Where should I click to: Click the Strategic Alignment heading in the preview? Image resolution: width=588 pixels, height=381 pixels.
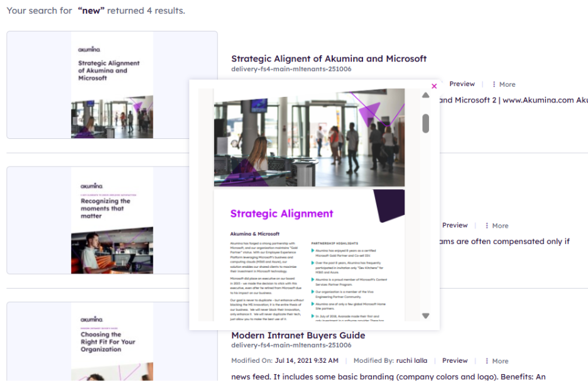[281, 214]
